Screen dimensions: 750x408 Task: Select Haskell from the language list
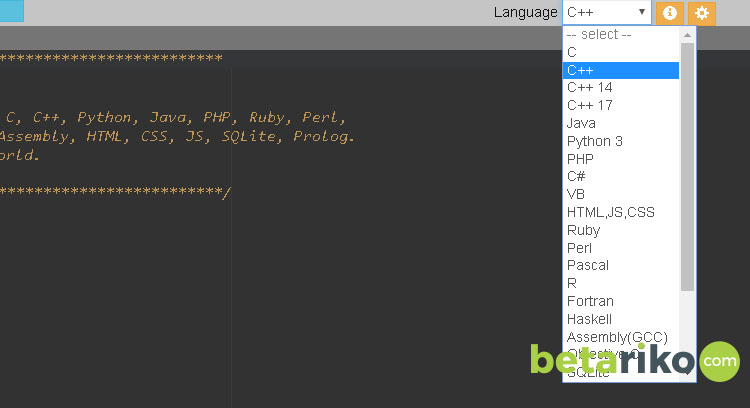(621, 319)
